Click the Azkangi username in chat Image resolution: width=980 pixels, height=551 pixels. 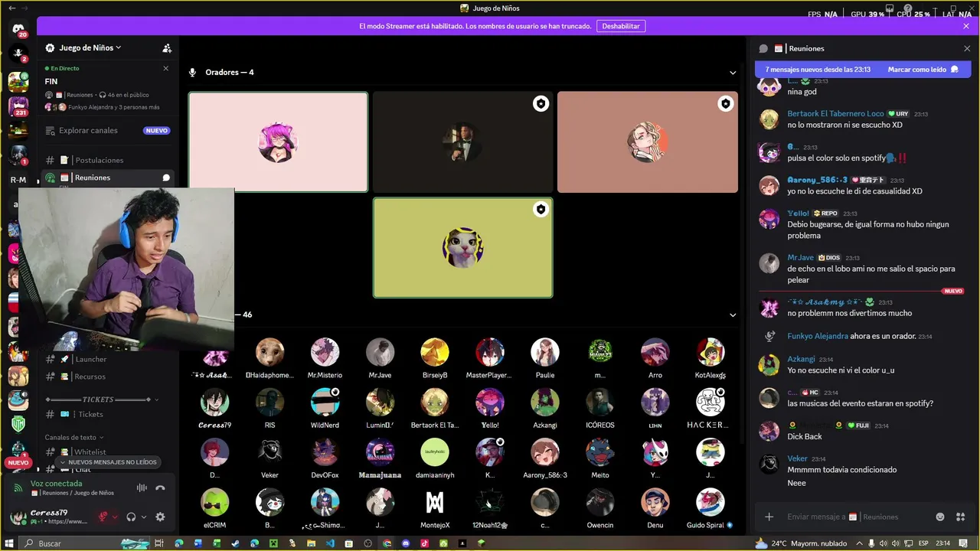pyautogui.click(x=801, y=359)
